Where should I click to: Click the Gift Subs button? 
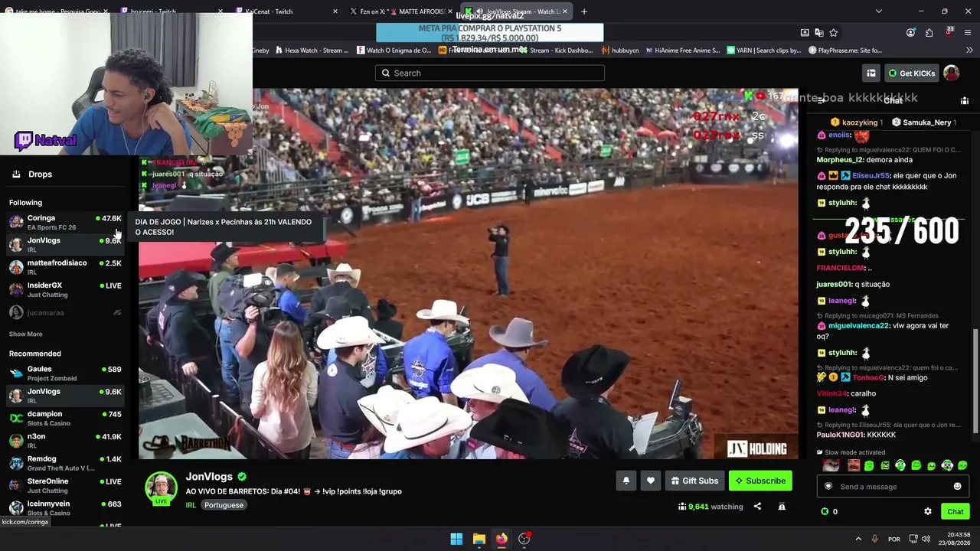tap(694, 481)
